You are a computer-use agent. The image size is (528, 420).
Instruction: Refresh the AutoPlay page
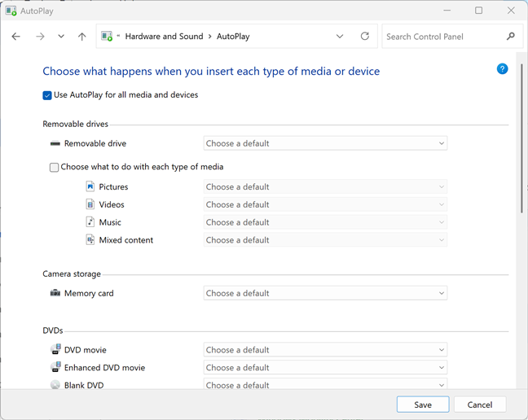364,37
